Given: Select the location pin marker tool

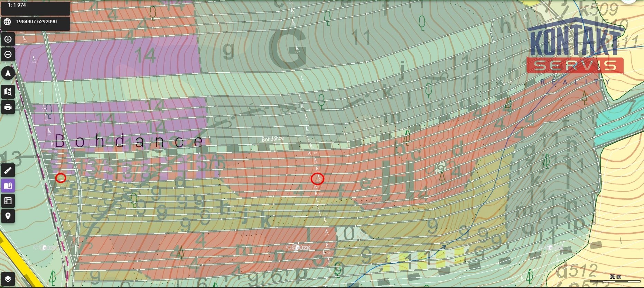Looking at the screenshot, I should (8, 216).
